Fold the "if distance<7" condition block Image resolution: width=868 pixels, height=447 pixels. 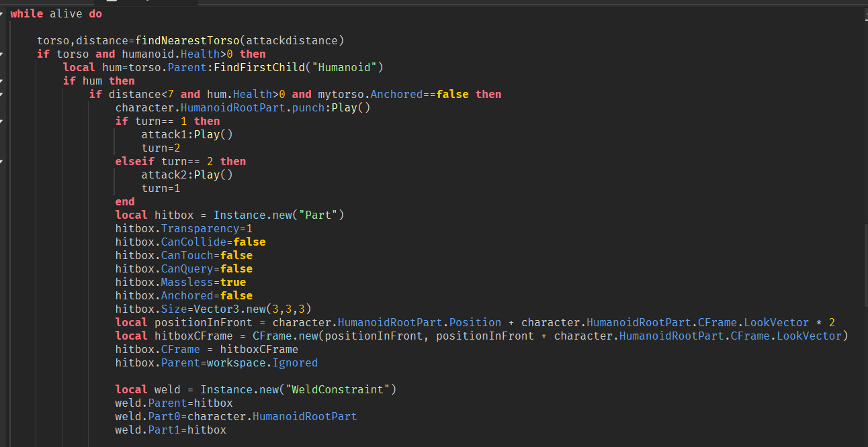tap(4, 94)
